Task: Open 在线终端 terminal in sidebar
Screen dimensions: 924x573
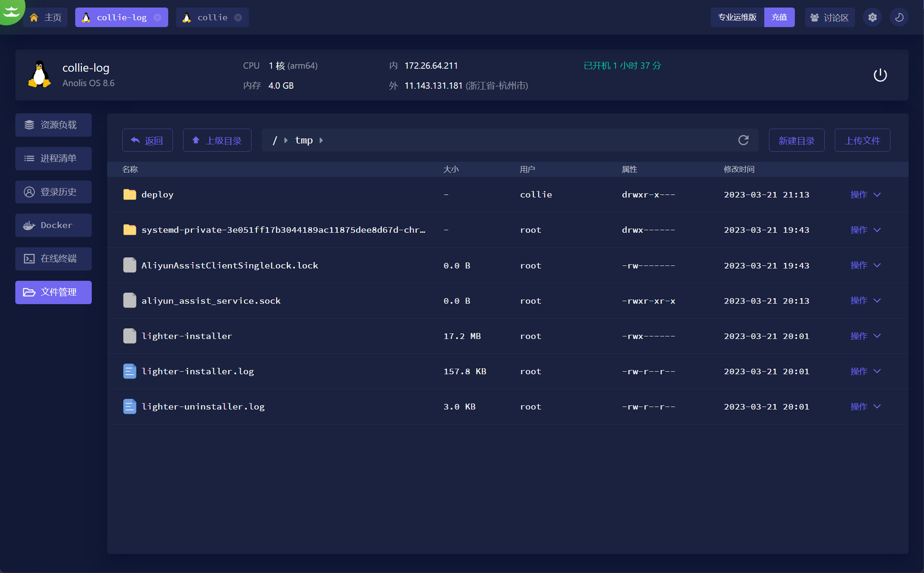Action: (x=53, y=259)
